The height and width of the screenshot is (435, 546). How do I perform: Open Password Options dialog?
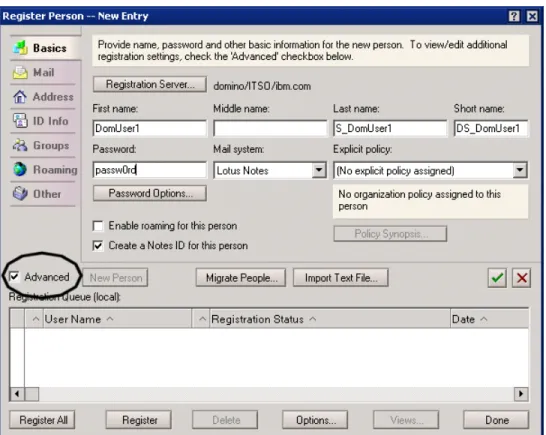coord(150,193)
